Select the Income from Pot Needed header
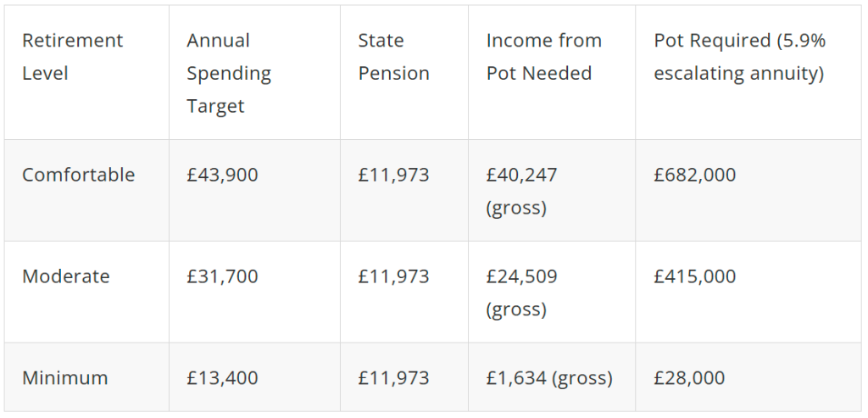868x418 pixels. click(543, 57)
